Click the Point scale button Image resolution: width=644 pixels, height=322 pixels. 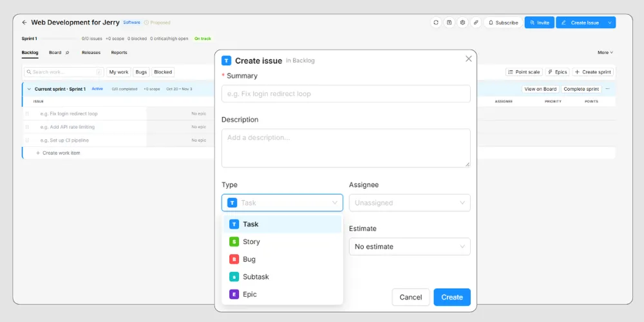coord(524,72)
